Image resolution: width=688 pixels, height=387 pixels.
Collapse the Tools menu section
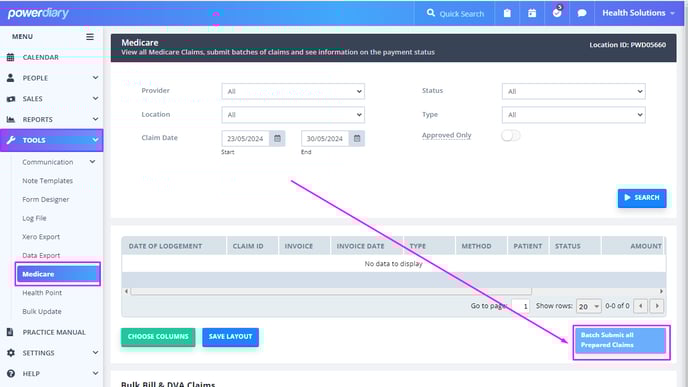52,140
